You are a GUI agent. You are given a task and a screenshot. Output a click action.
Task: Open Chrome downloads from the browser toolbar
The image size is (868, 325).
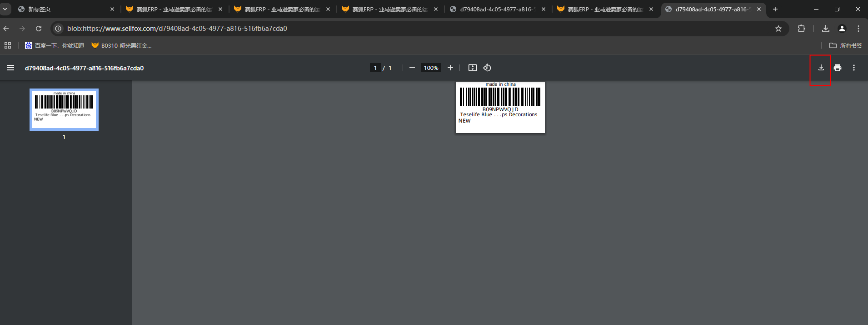pyautogui.click(x=826, y=29)
